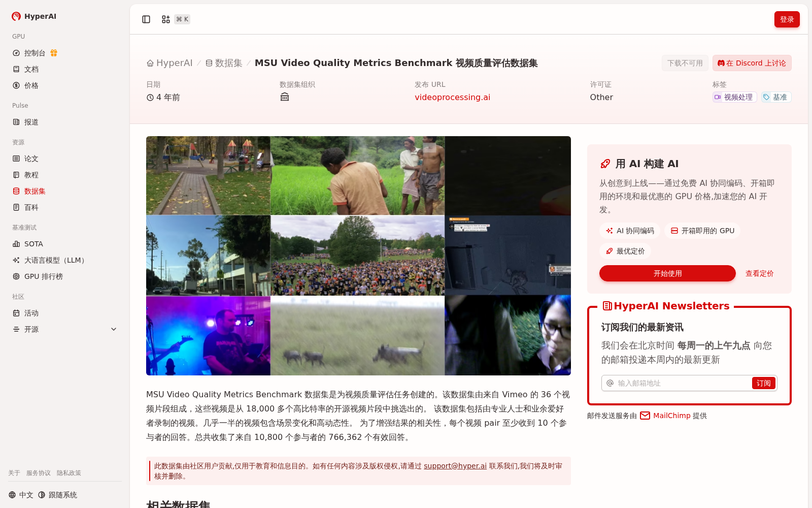812x508 pixels.
Task: Toggle the sidebar panel icon
Action: (146, 19)
